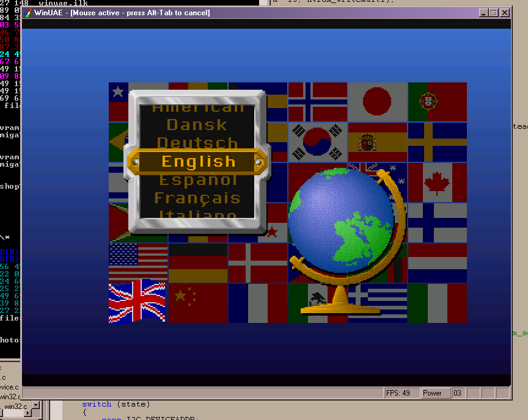The image size is (528, 420).
Task: Click the Power LED status field
Action: pos(436,393)
